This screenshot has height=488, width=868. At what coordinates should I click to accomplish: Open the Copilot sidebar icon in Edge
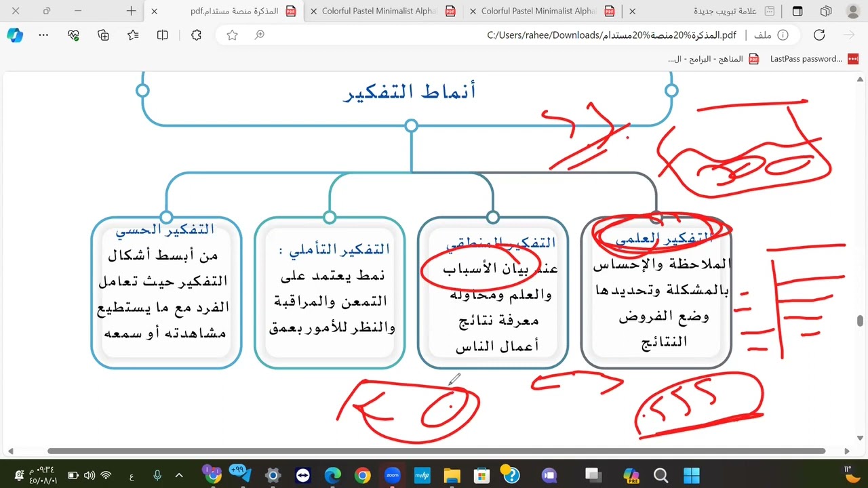(x=14, y=35)
